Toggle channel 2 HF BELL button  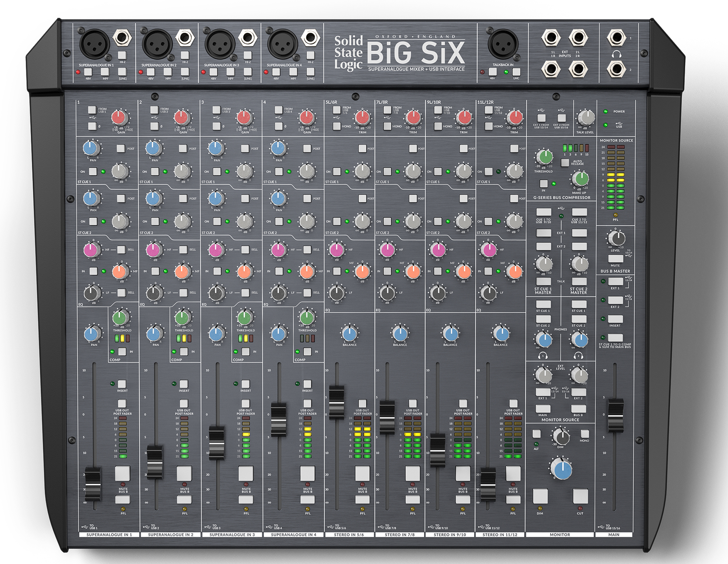[x=183, y=250]
